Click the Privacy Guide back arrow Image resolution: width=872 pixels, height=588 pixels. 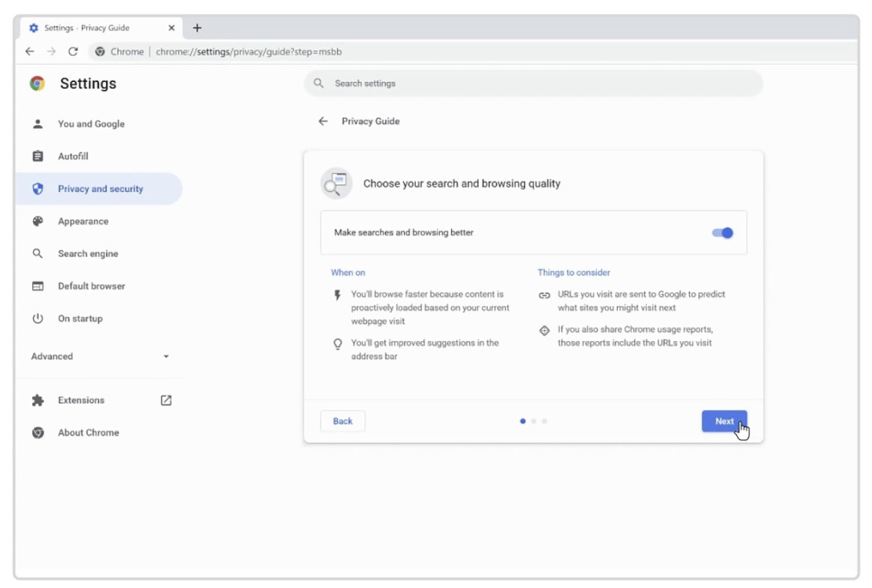(x=323, y=121)
